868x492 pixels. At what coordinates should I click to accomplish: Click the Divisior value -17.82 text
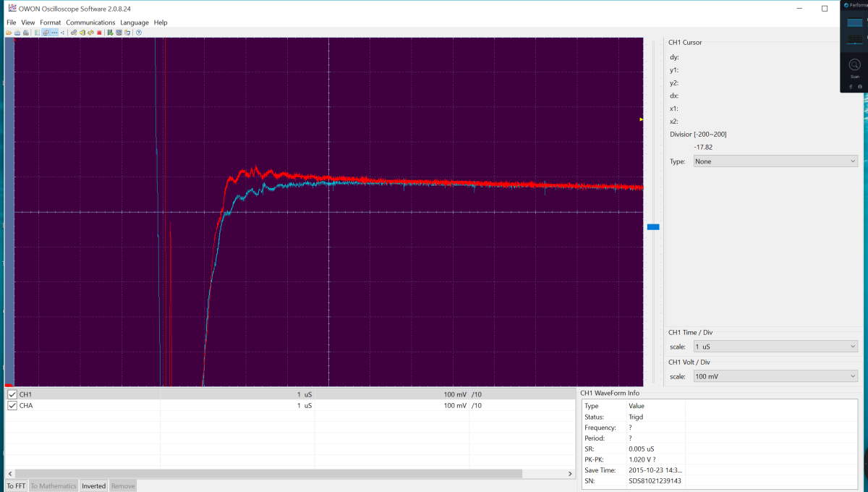point(703,147)
